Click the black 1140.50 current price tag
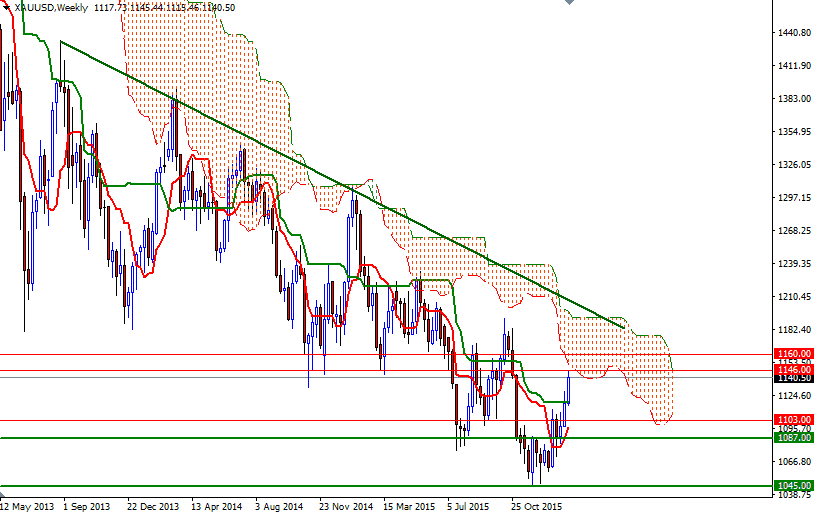The width and height of the screenshot is (814, 516). 794,378
